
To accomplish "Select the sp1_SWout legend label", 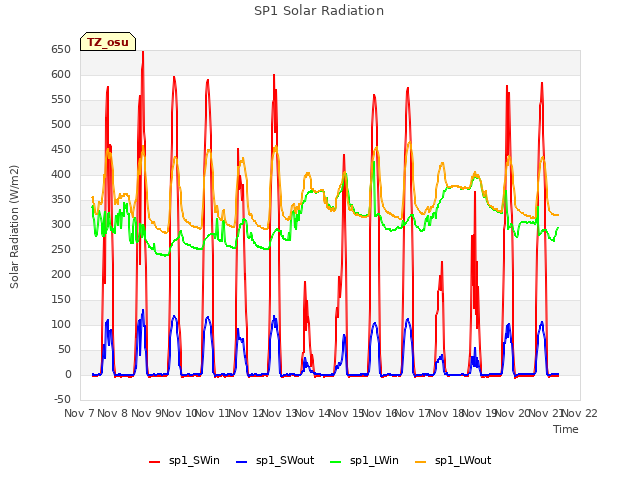I will pos(285,461).
